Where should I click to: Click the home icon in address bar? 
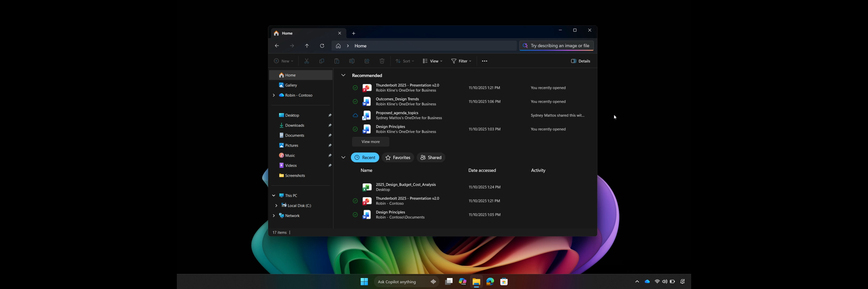(x=338, y=46)
